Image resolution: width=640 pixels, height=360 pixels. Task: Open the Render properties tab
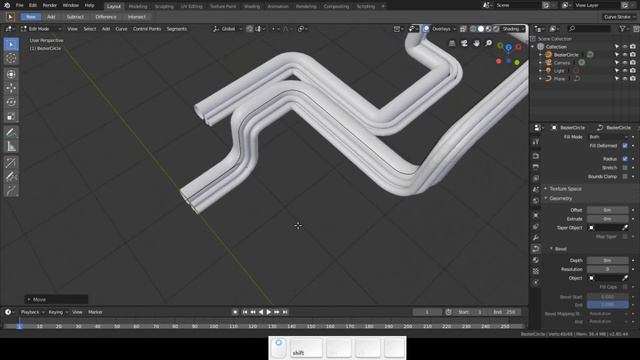coord(536,156)
